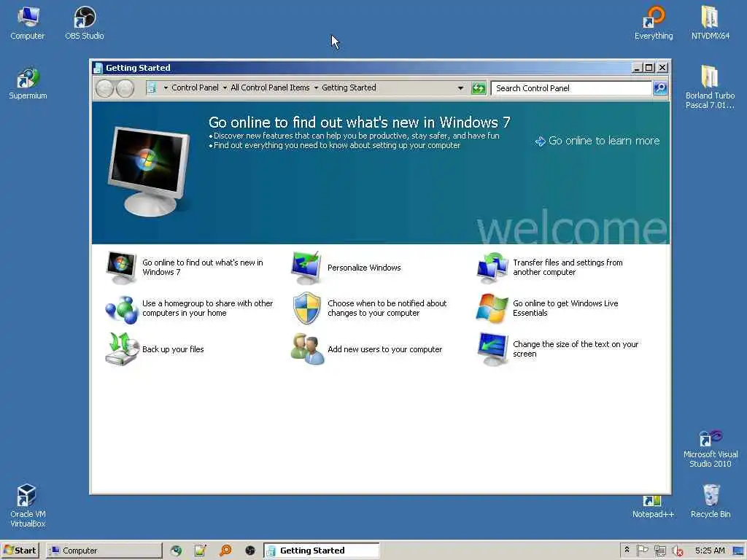Image resolution: width=747 pixels, height=560 pixels.
Task: Select the Everything desktop shortcut
Action: [x=654, y=23]
